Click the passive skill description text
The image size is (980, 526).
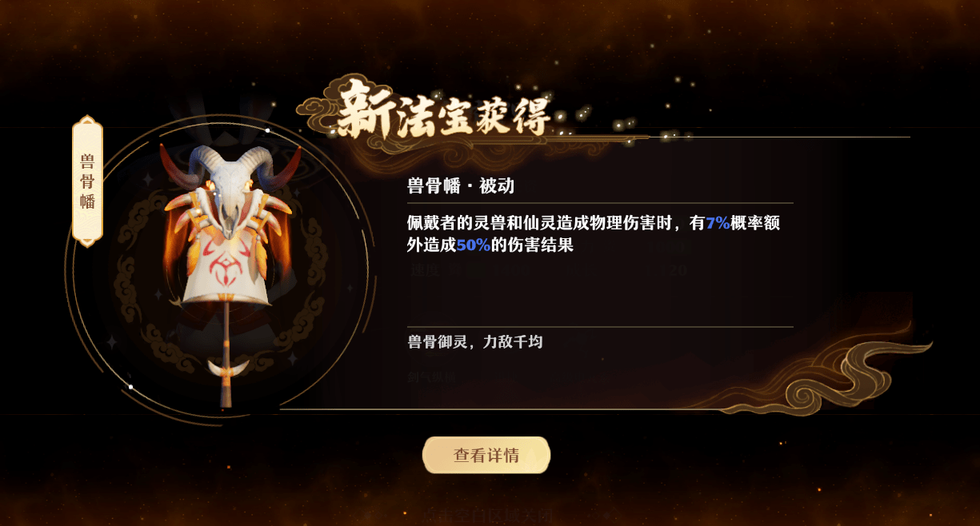coord(594,235)
